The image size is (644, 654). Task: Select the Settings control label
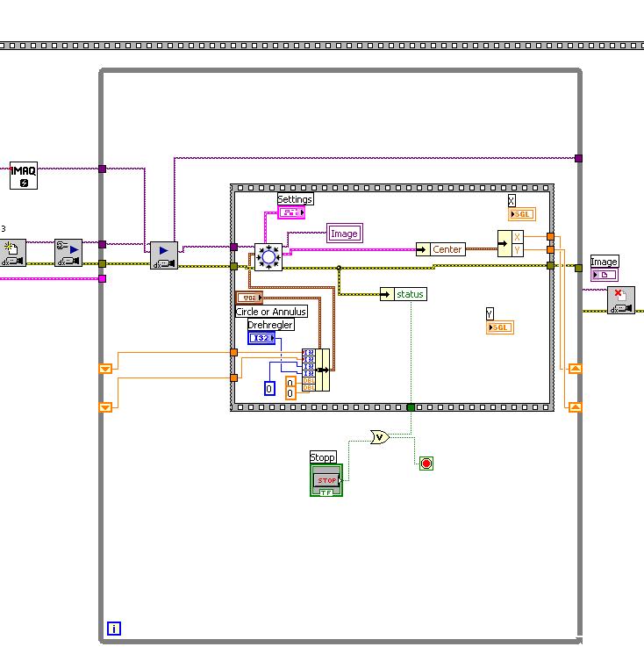(x=295, y=199)
